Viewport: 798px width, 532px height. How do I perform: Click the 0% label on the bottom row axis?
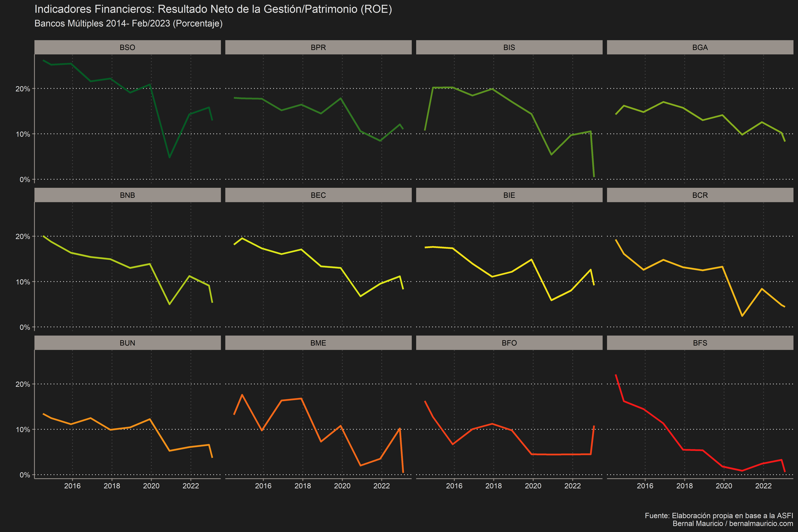point(25,475)
